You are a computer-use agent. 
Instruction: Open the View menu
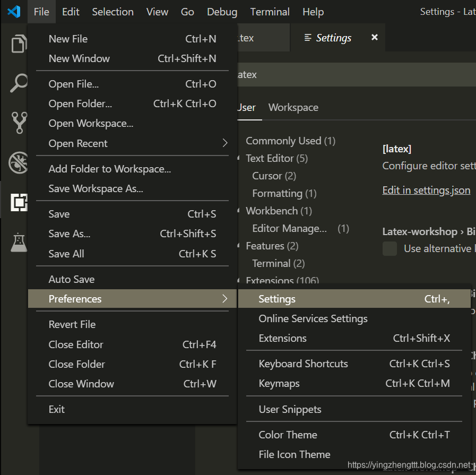[157, 12]
